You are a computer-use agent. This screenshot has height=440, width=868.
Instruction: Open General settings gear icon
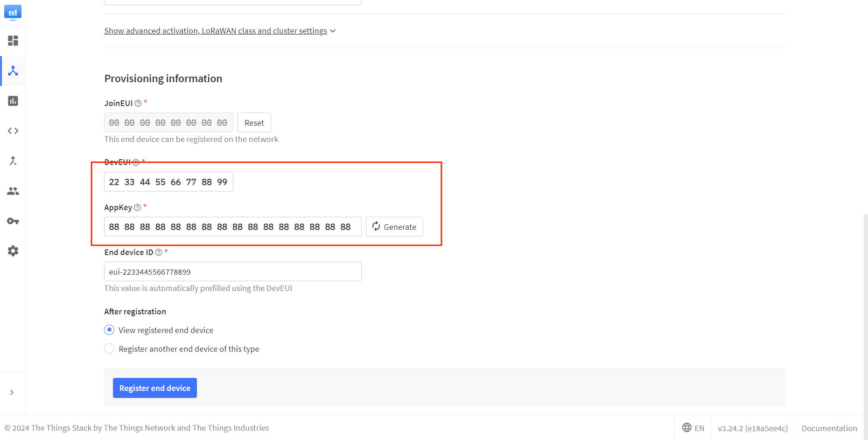click(13, 251)
